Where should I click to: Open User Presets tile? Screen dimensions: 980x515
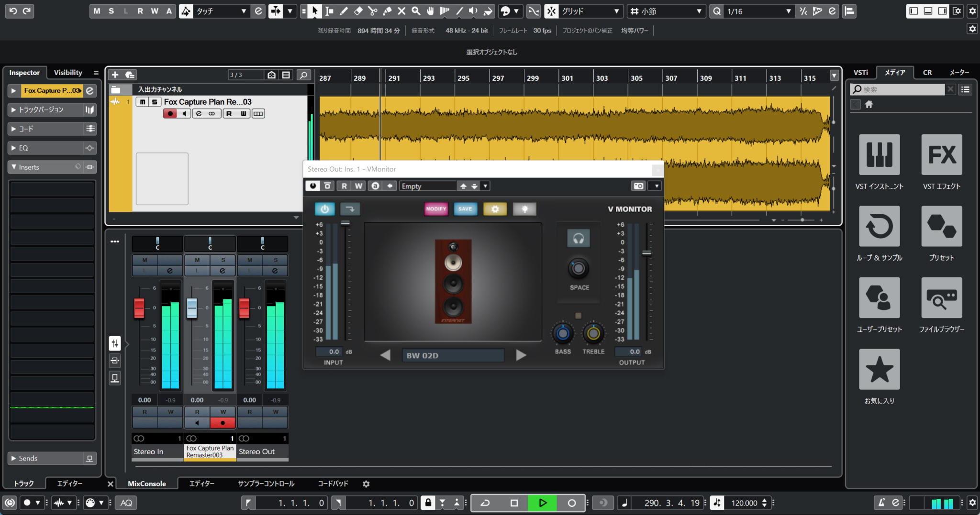879,297
